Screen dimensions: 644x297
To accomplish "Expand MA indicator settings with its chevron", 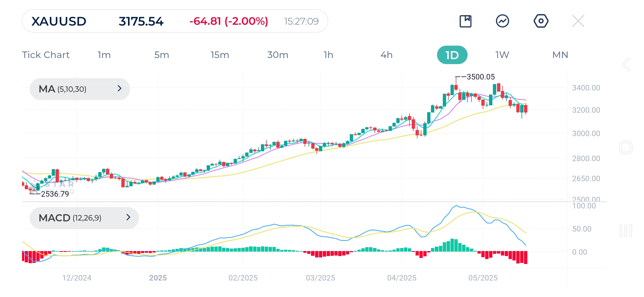I will coord(119,89).
